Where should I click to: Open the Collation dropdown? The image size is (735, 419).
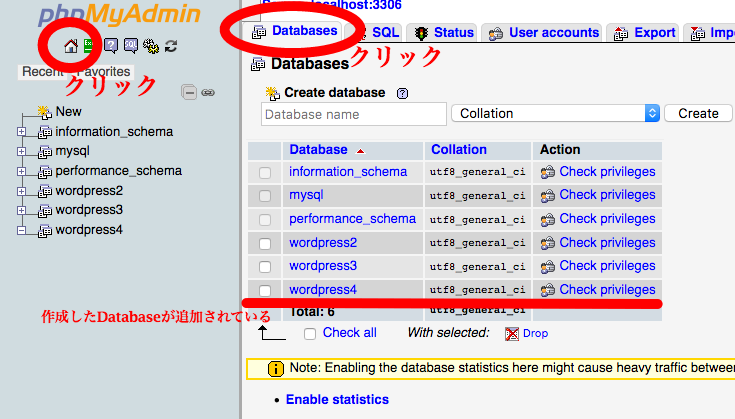(555, 113)
